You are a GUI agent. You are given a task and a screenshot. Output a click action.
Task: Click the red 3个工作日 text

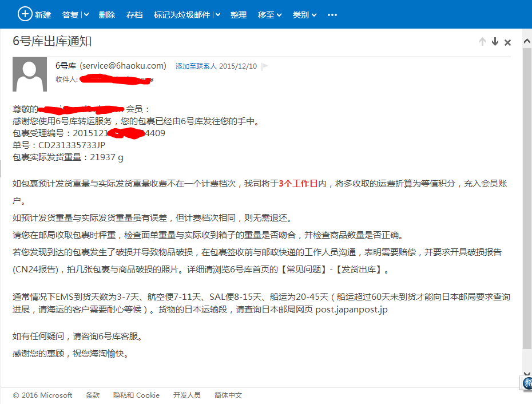298,184
